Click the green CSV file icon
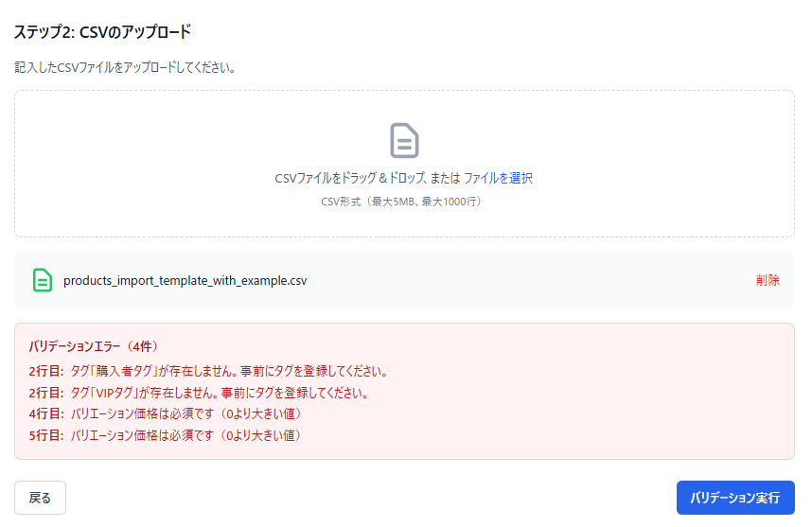Screen dimensions: 812x527 43,280
